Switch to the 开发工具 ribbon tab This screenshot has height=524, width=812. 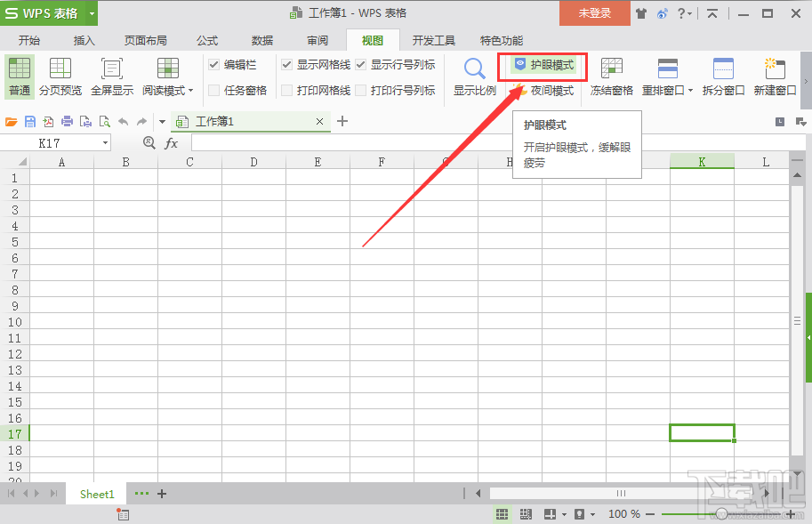(x=436, y=40)
